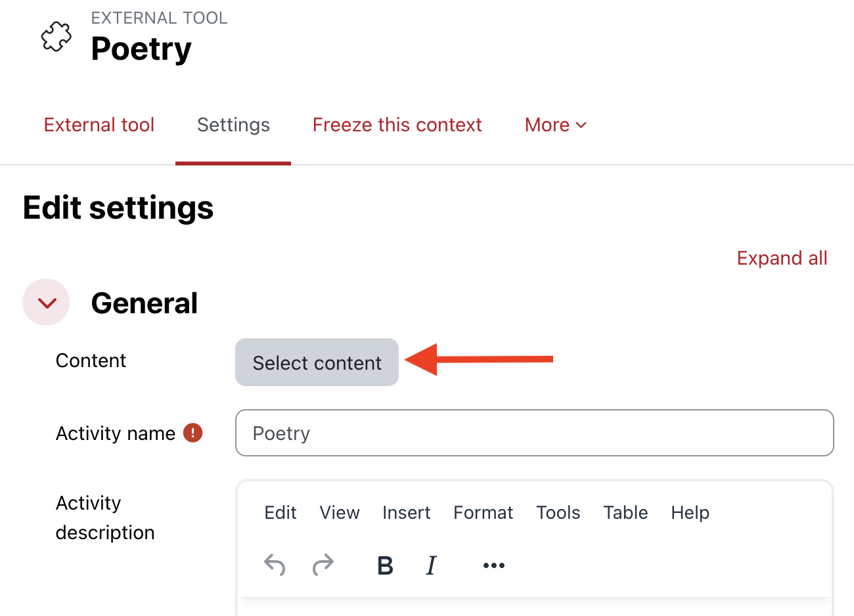Open the Tools menu in the editor

(558, 512)
